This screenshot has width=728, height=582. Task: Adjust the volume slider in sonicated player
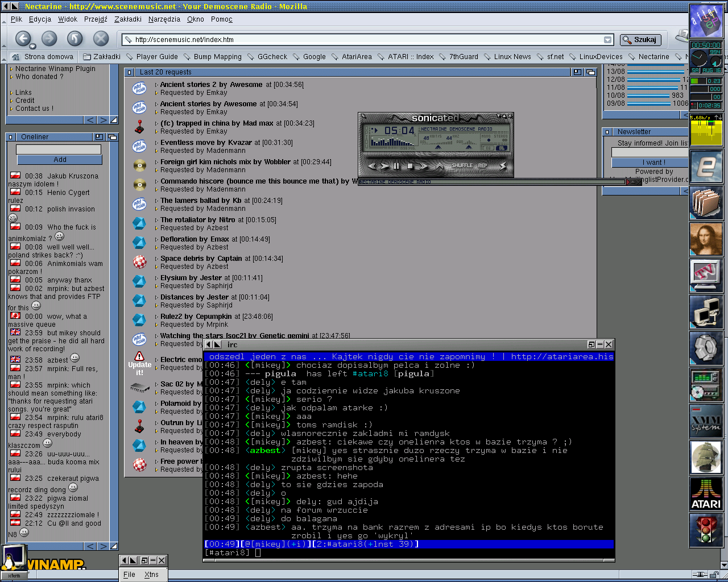coord(438,147)
